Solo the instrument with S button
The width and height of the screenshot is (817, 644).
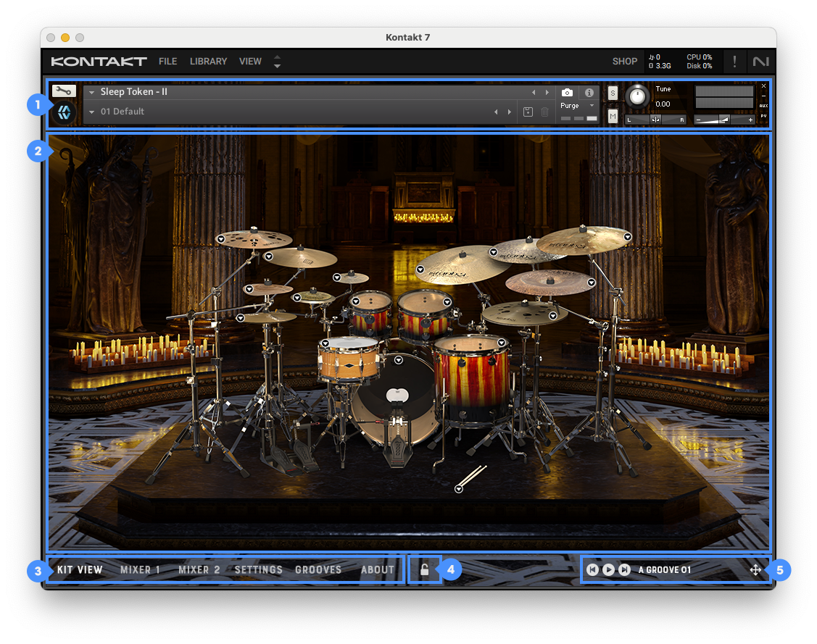click(613, 93)
